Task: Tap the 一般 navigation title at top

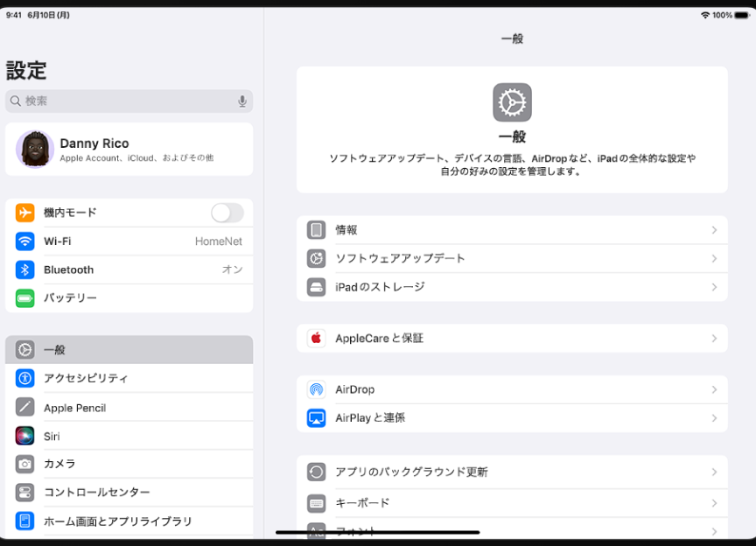Action: (x=512, y=38)
